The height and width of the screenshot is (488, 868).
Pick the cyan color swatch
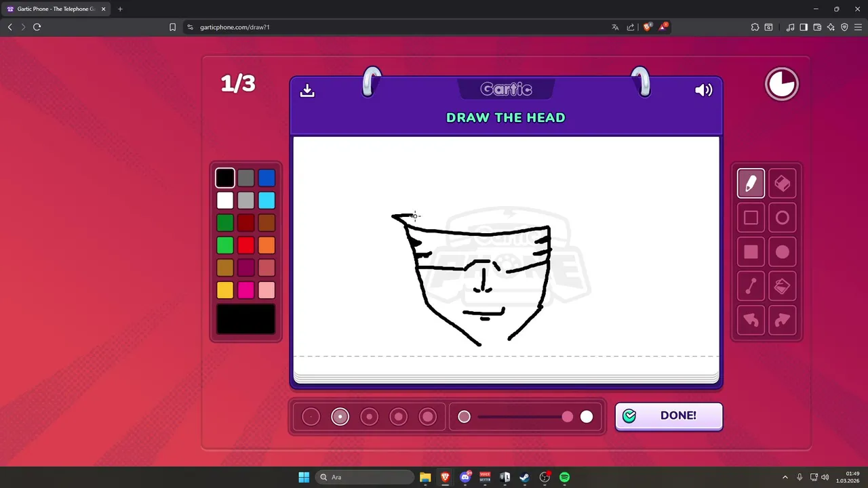click(267, 201)
